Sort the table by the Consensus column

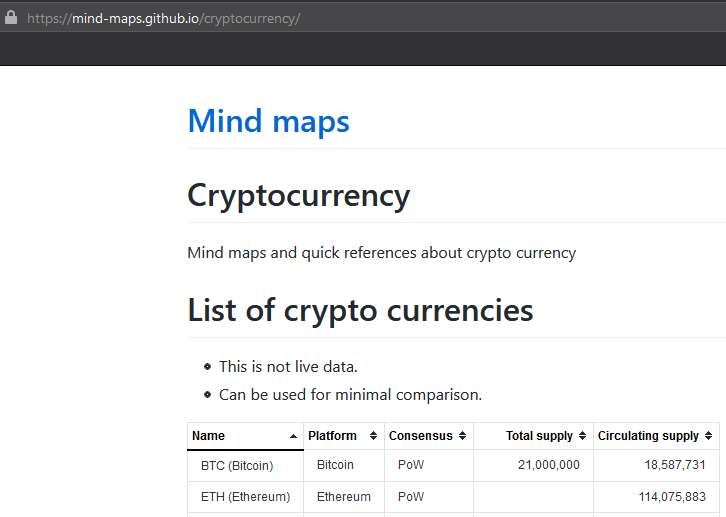(x=429, y=436)
